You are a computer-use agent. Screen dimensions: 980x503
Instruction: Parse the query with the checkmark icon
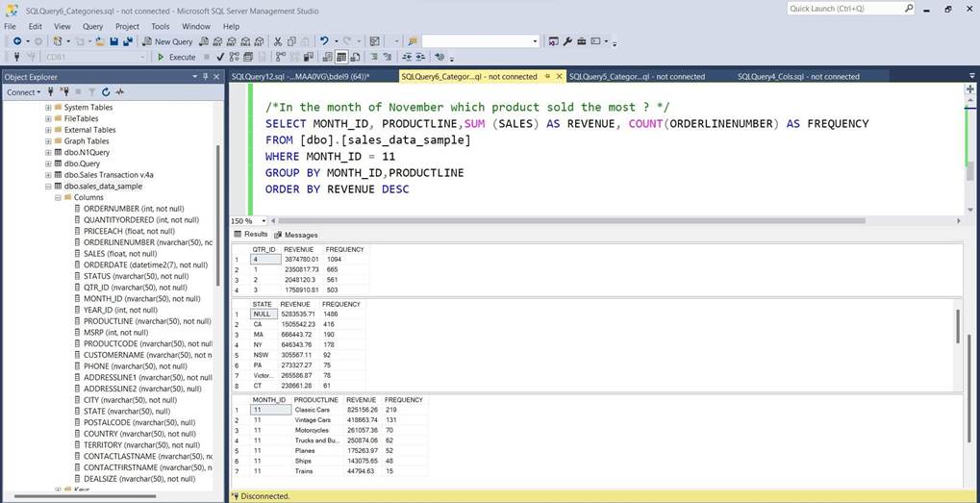[220, 57]
